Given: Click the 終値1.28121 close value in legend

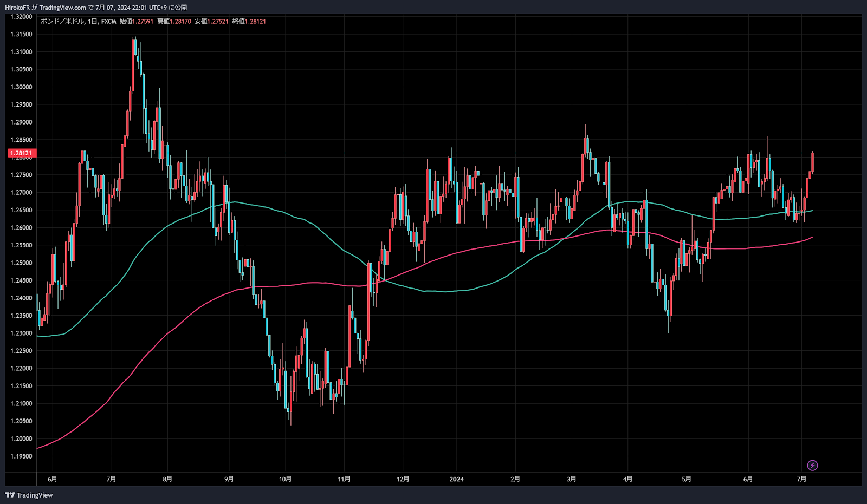Looking at the screenshot, I should [249, 22].
